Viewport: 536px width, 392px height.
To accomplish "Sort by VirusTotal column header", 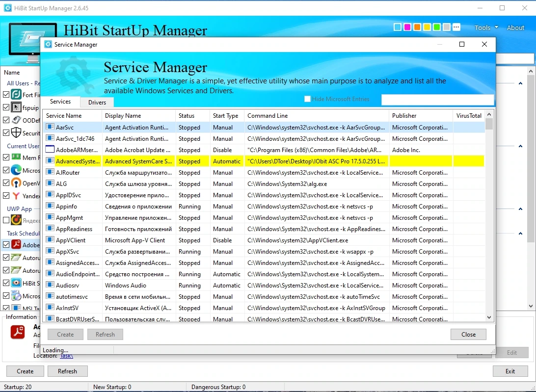I will pyautogui.click(x=469, y=115).
